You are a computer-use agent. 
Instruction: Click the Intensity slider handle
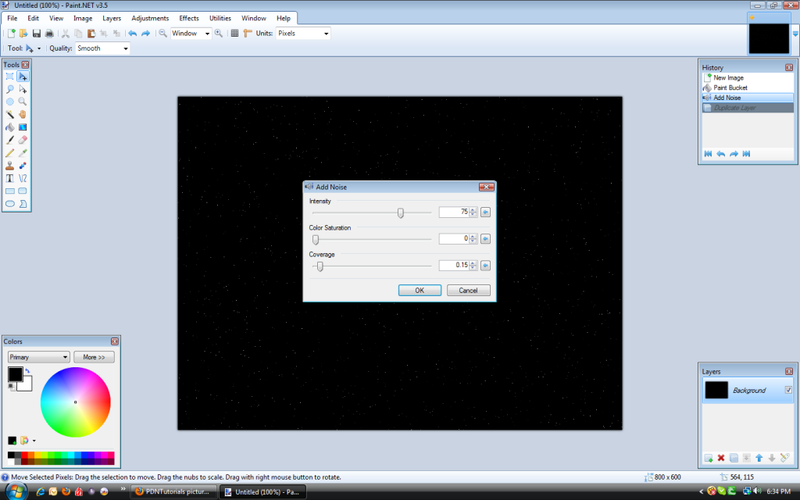point(401,212)
